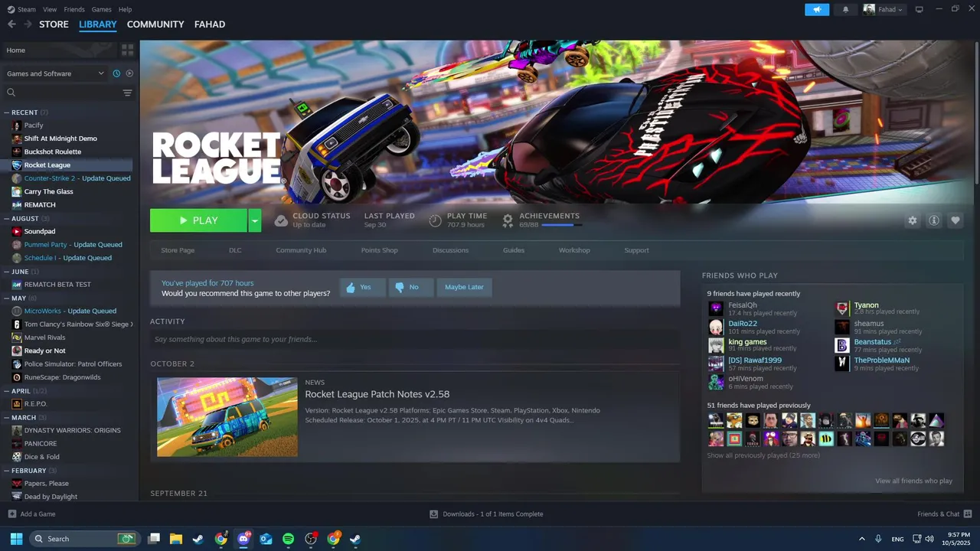Go forward with navigation arrow

(x=28, y=24)
